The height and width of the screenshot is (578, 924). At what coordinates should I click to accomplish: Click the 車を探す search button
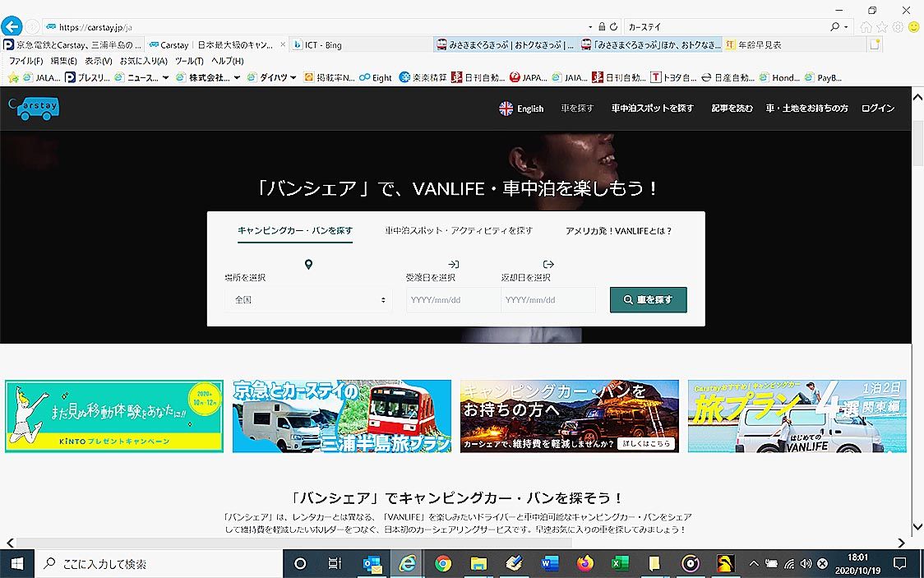[x=648, y=300]
